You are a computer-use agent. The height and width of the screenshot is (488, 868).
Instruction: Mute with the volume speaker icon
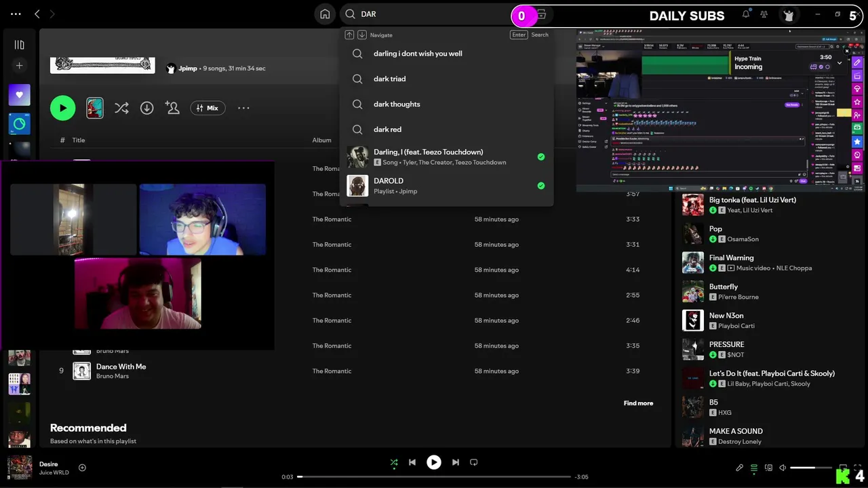[x=783, y=468]
